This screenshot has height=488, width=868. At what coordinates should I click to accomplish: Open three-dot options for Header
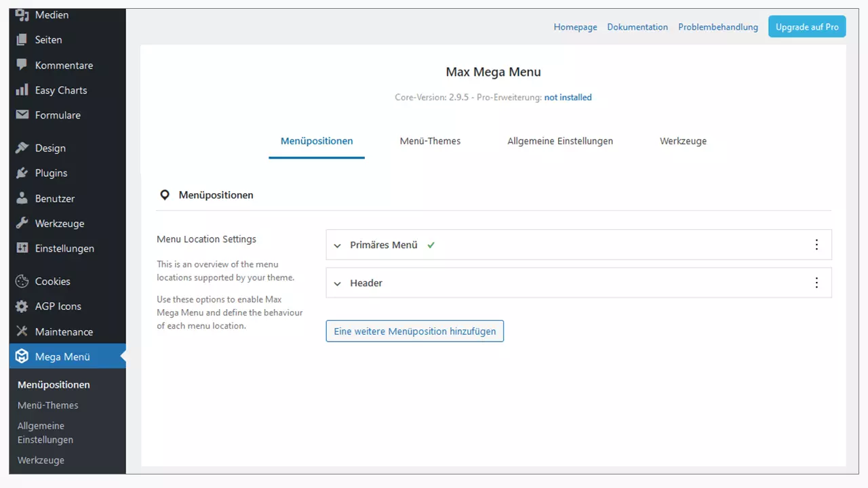coord(816,283)
